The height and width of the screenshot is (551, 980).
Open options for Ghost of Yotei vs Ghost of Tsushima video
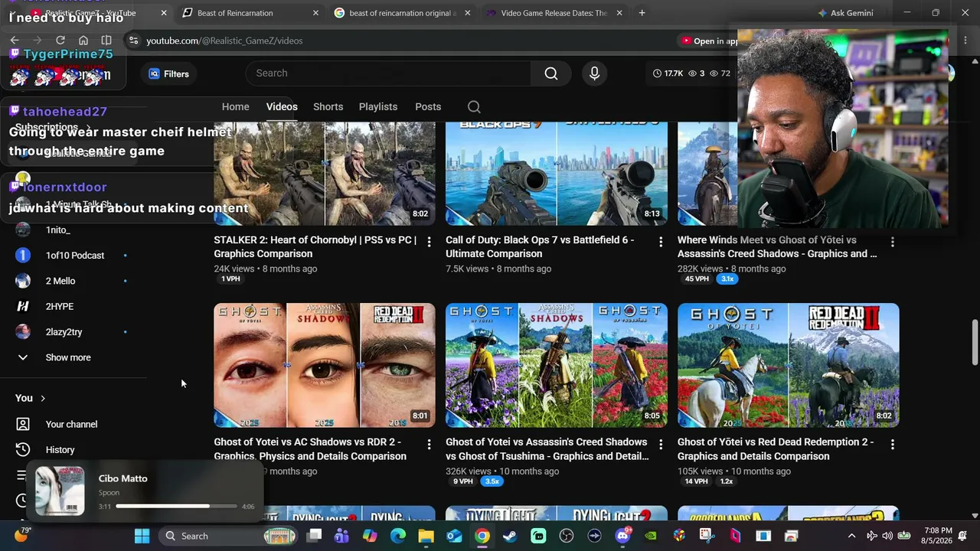[x=661, y=444]
